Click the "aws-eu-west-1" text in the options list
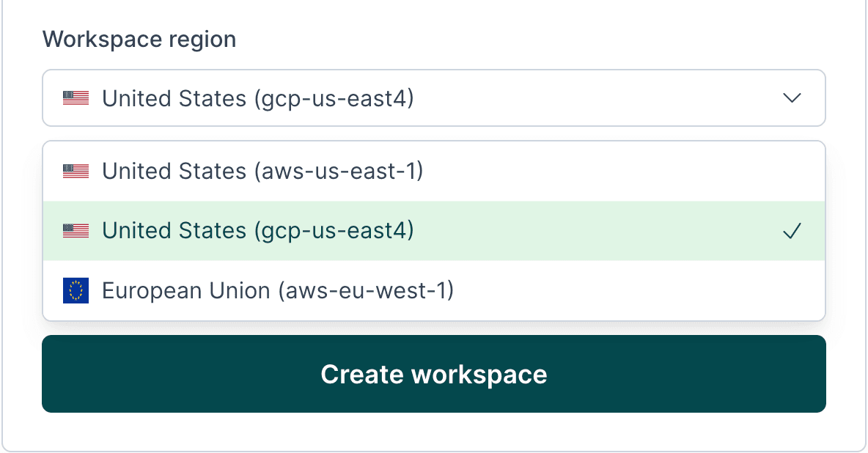The height and width of the screenshot is (453, 868). click(366, 291)
